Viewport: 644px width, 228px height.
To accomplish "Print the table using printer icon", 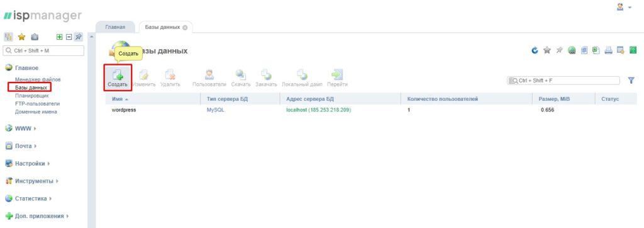I will [x=608, y=50].
